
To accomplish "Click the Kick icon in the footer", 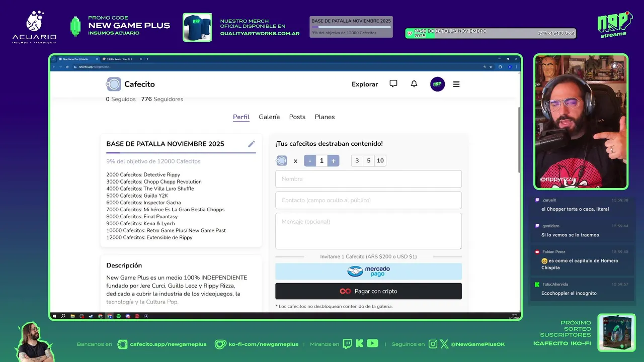I will (x=359, y=344).
